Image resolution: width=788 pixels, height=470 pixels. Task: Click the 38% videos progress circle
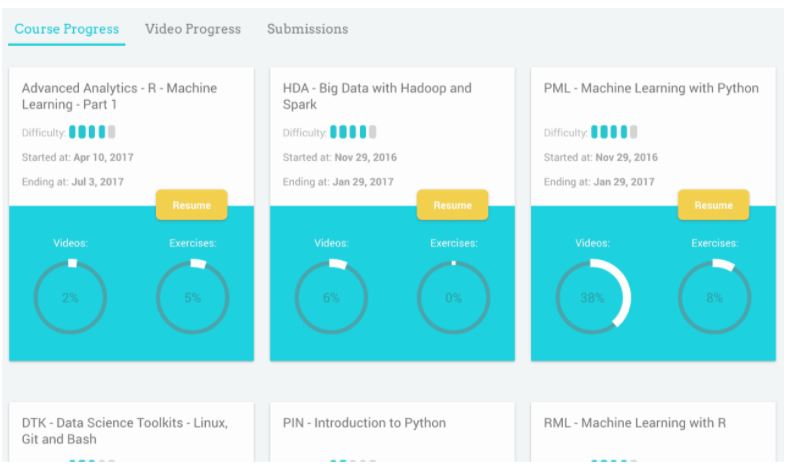593,298
